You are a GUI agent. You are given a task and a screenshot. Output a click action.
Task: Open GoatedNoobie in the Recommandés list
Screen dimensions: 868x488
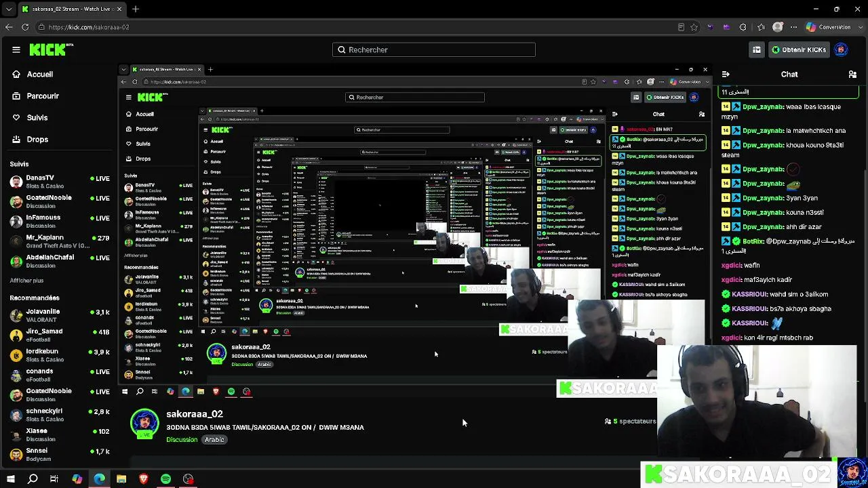point(59,394)
